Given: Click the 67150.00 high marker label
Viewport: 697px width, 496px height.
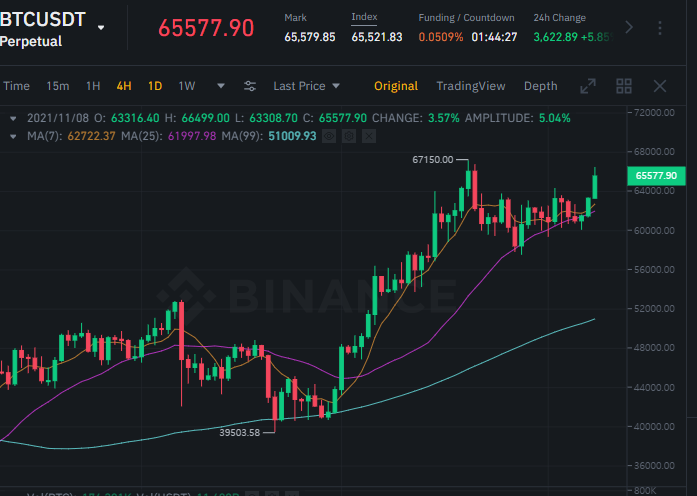Looking at the screenshot, I should click(x=433, y=160).
